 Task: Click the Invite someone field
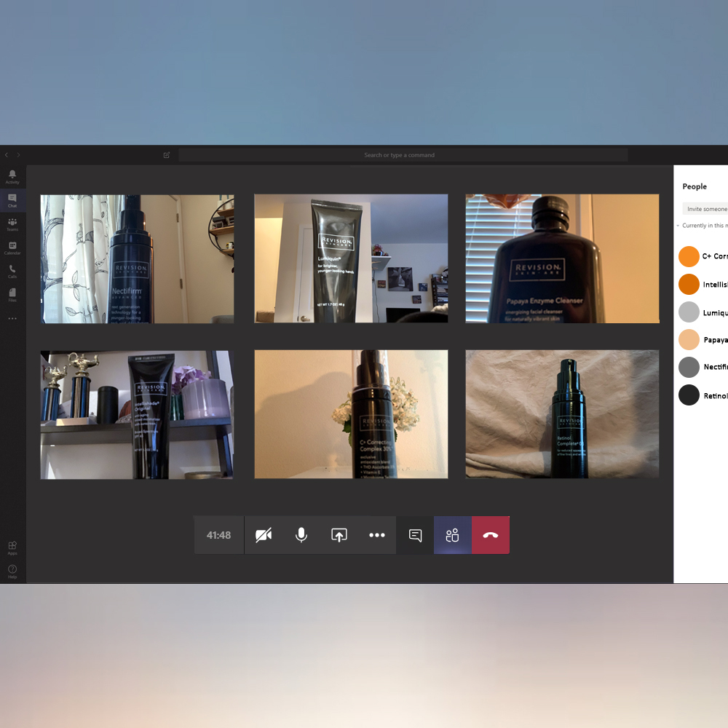point(705,209)
